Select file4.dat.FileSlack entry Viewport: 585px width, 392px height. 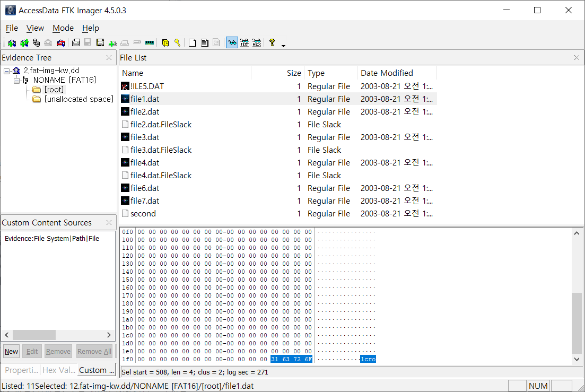click(x=161, y=175)
